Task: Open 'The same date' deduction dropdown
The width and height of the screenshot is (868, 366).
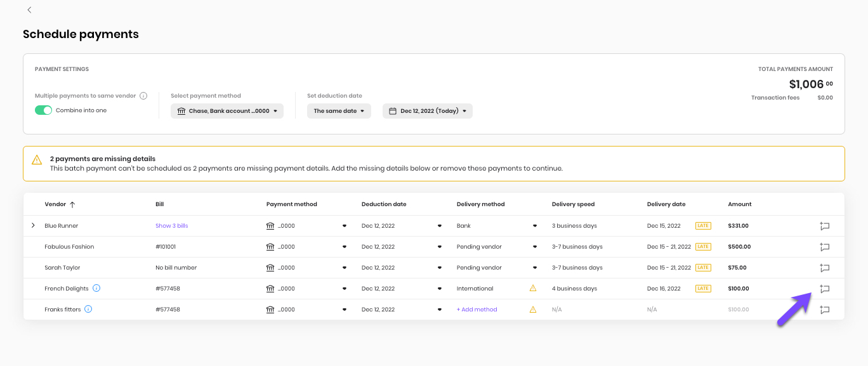Action: pos(339,111)
